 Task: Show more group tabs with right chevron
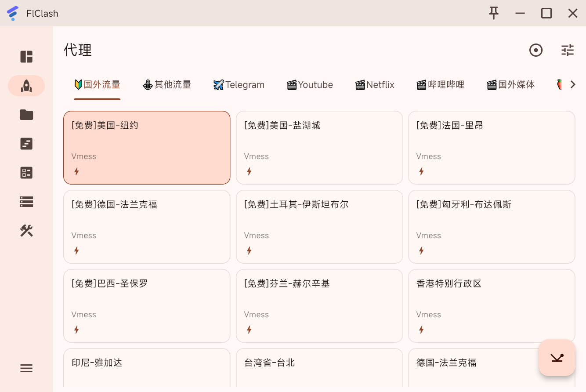(572, 84)
